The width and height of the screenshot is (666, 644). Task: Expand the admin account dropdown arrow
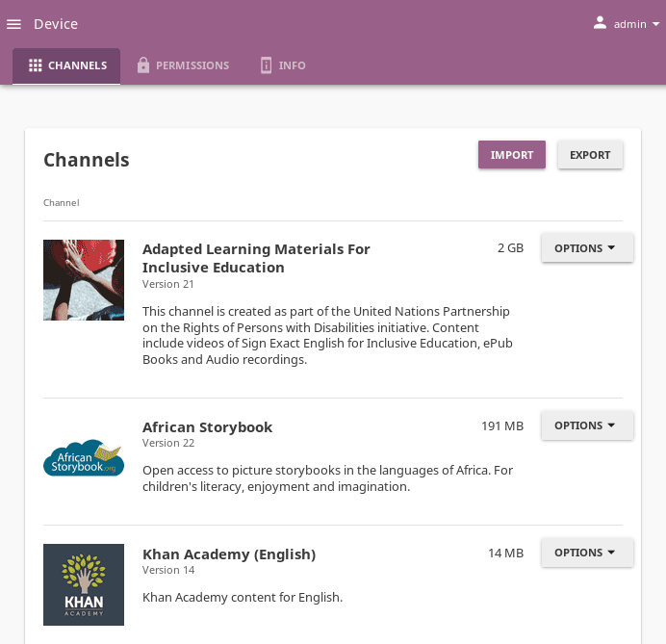[x=655, y=24]
